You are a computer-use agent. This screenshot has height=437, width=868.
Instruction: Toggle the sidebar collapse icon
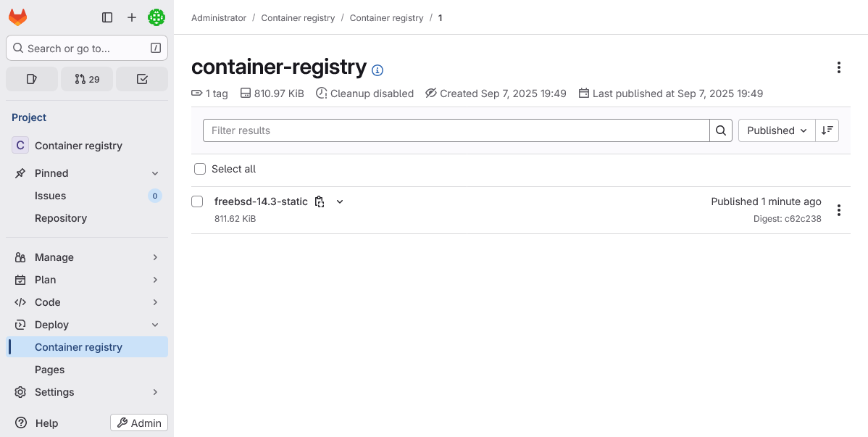107,17
